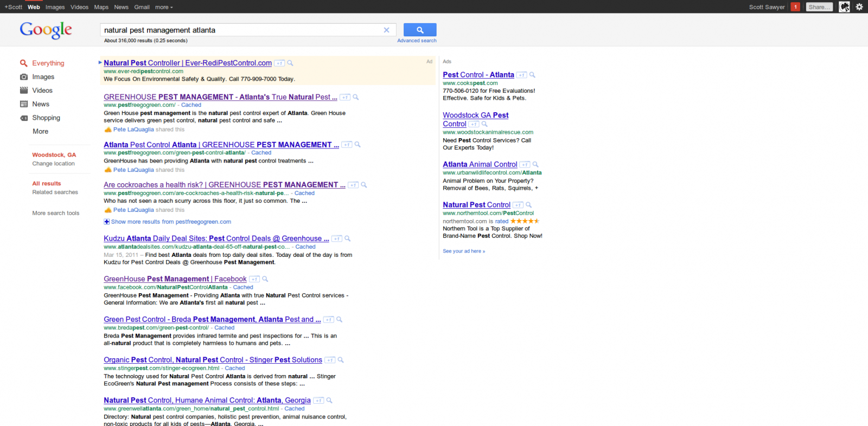Click the Videos filmstrip icon in sidebar

(x=24, y=91)
